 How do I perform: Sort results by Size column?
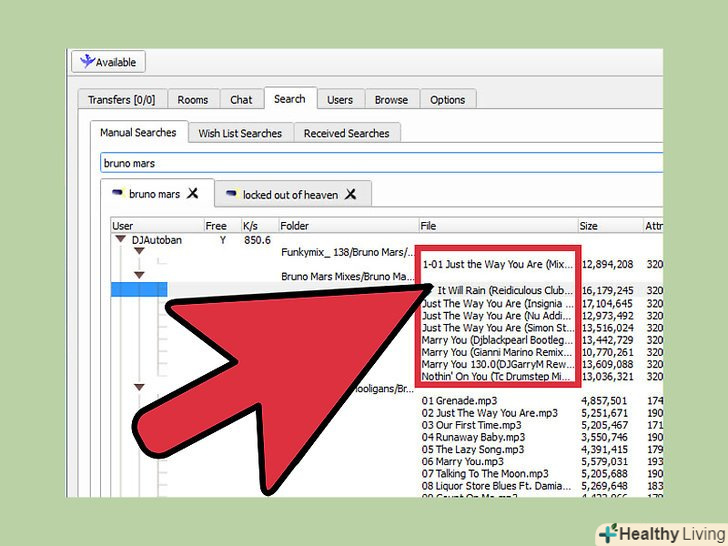(611, 226)
